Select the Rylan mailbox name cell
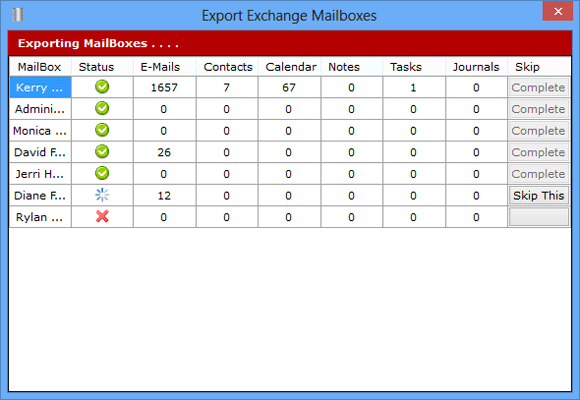 (x=40, y=217)
